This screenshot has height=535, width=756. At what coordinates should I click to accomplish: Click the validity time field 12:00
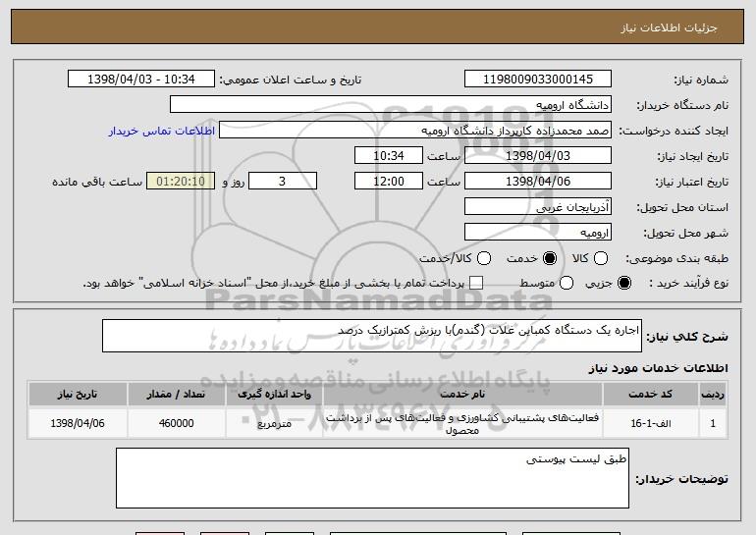point(389,182)
